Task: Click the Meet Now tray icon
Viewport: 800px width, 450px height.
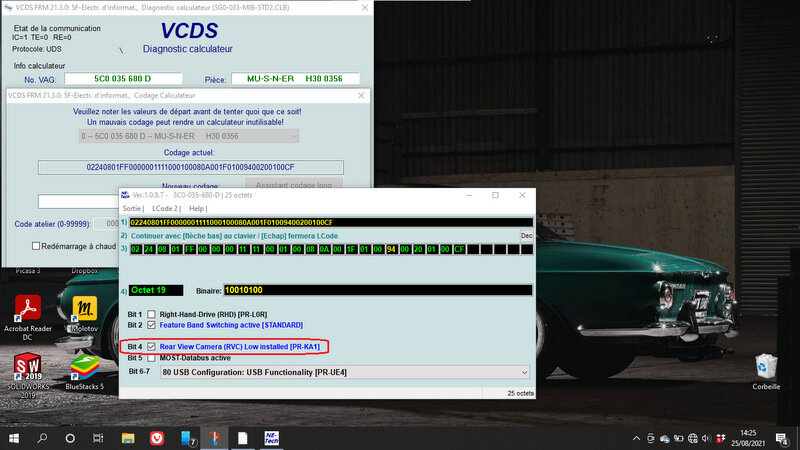Action: (x=651, y=438)
